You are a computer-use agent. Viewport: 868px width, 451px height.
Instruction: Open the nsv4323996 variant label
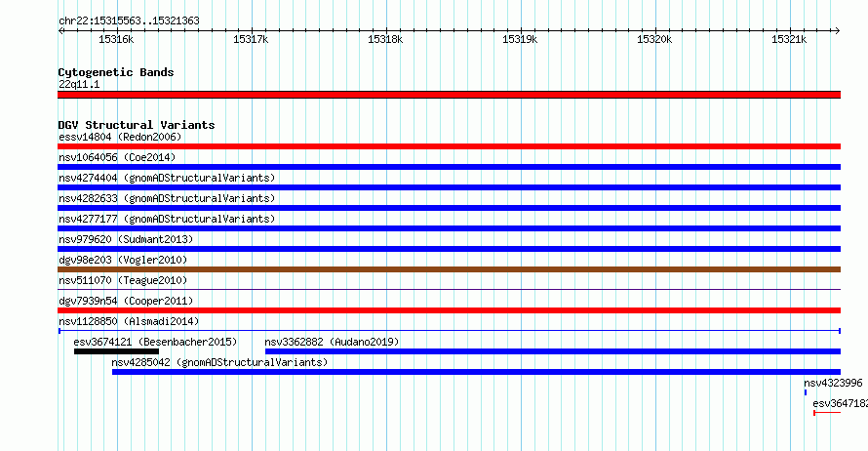tap(833, 383)
